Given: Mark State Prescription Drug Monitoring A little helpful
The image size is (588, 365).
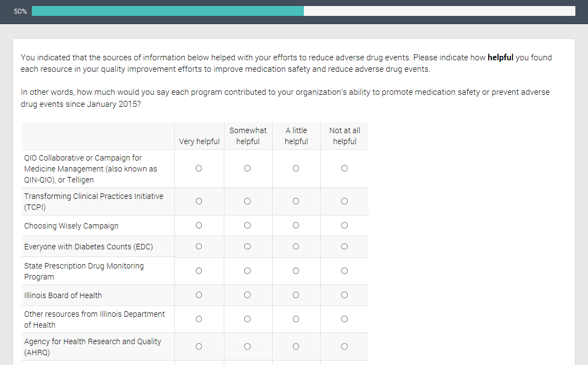Looking at the screenshot, I should pos(296,271).
